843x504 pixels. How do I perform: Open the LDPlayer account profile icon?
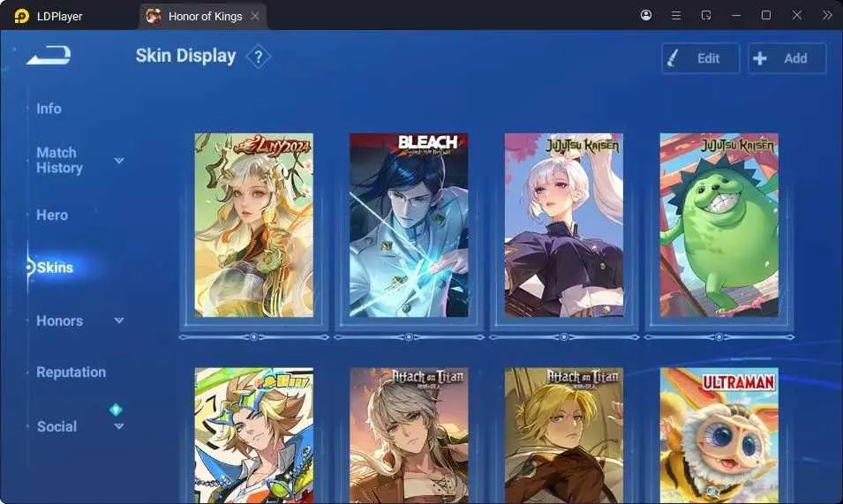click(646, 15)
